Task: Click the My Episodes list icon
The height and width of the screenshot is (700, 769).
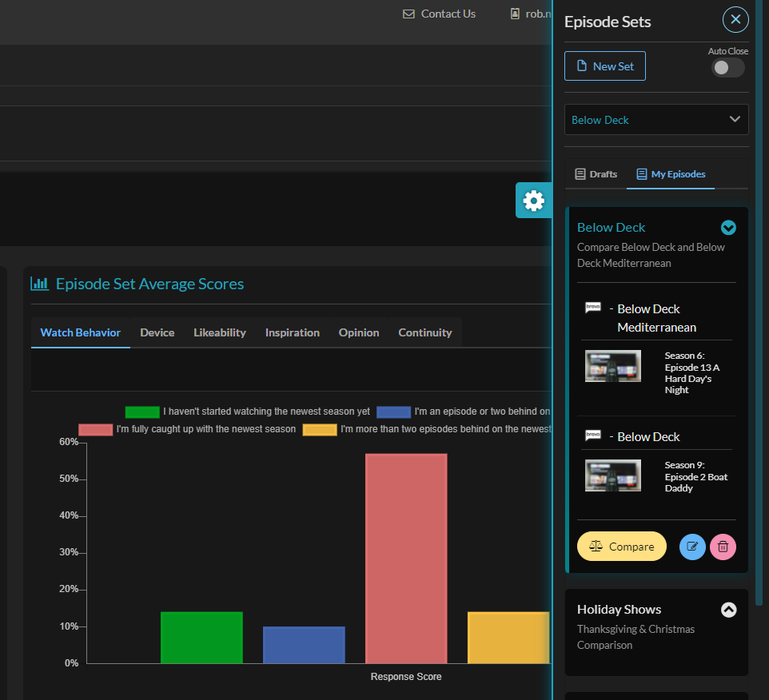Action: 641,174
